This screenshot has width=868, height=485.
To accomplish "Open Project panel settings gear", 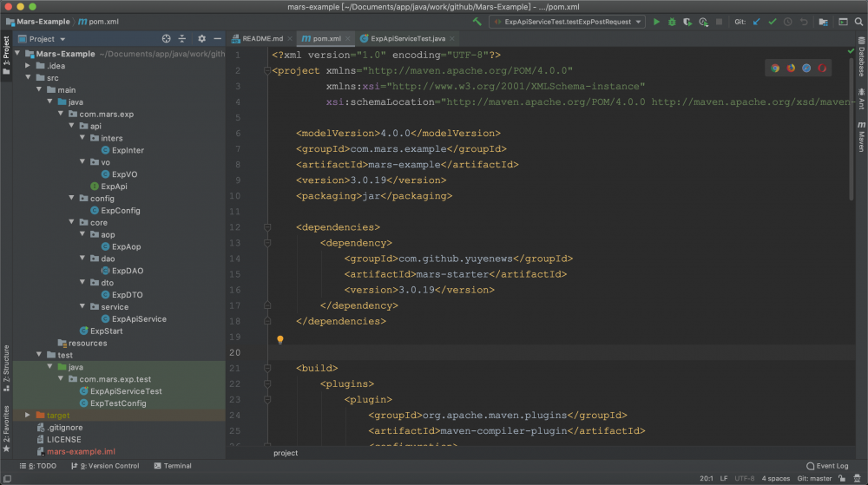I will 201,39.
